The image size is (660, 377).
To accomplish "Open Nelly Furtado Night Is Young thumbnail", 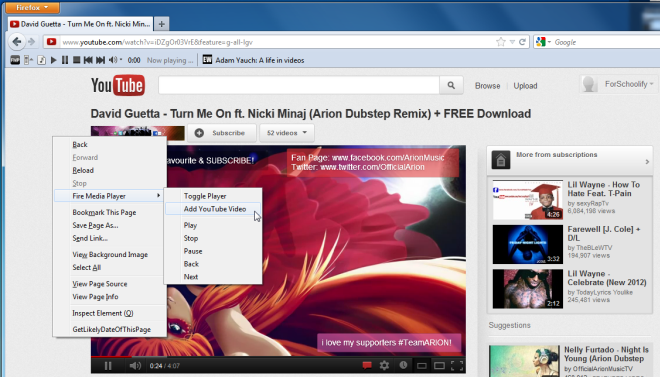I will [524, 361].
